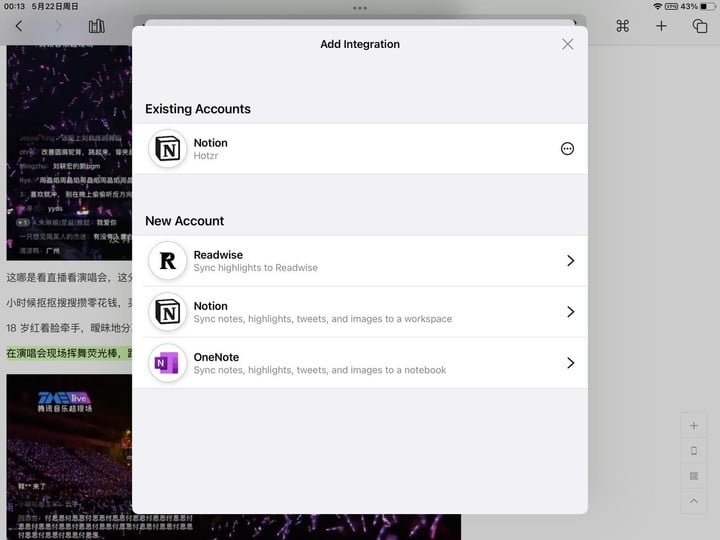720x540 pixels.
Task: Open the command shortcut icon
Action: tap(623, 26)
